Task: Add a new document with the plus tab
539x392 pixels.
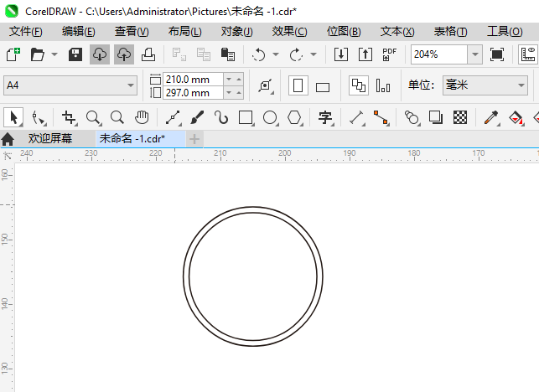Action: tap(194, 139)
